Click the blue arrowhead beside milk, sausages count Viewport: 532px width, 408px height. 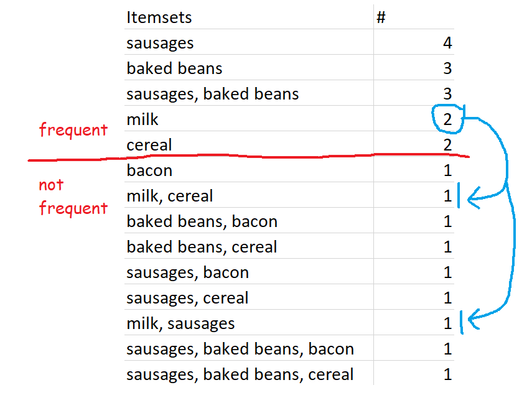point(474,319)
